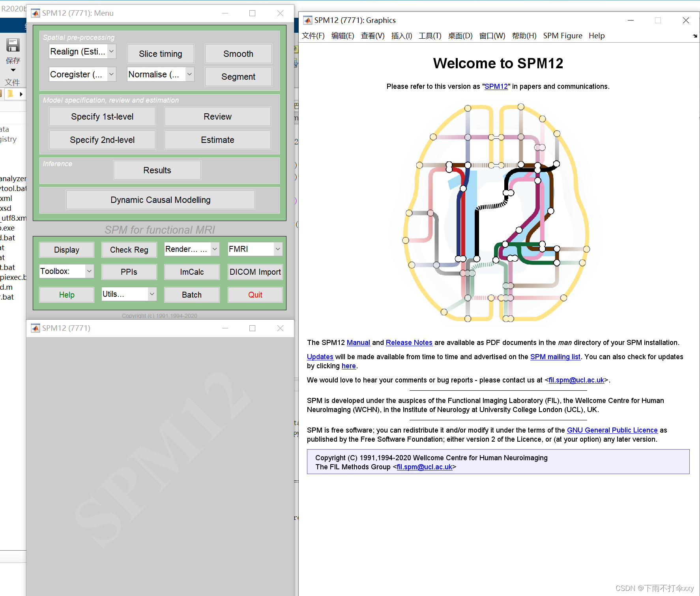Open the 窗口(W) menu
The width and height of the screenshot is (700, 596).
(x=492, y=36)
